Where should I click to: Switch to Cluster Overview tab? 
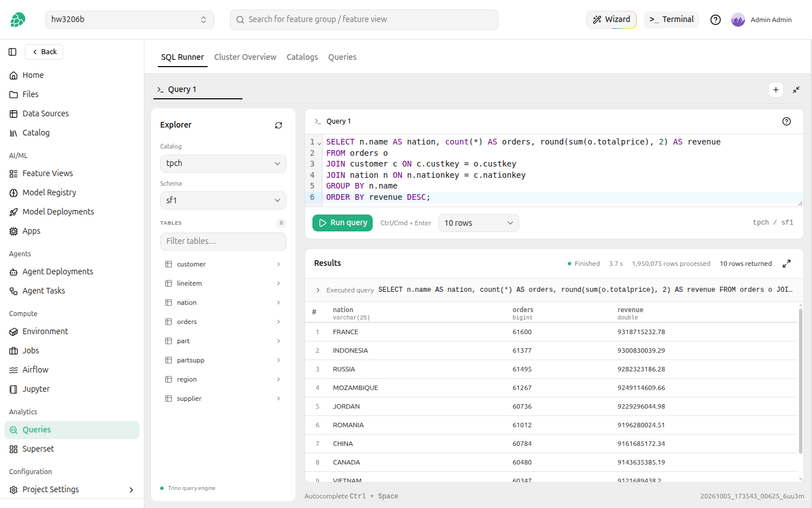(x=245, y=57)
